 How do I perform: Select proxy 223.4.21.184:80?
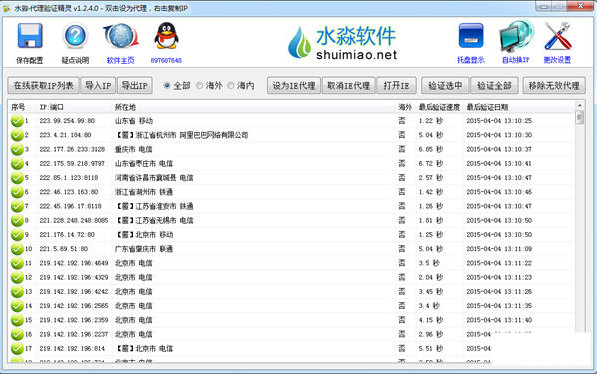(x=65, y=135)
